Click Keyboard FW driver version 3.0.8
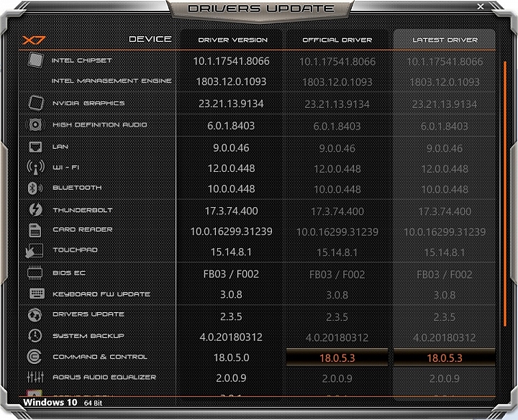The image size is (518, 420). tap(231, 294)
